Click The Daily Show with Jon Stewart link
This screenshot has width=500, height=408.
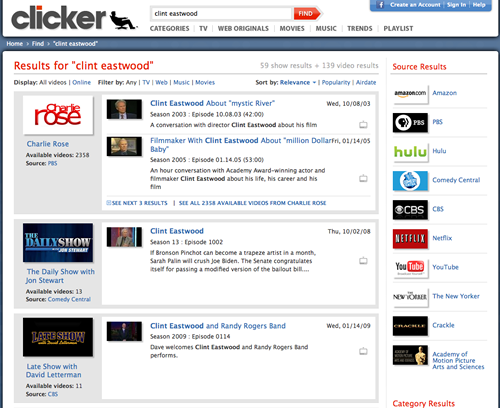point(60,276)
